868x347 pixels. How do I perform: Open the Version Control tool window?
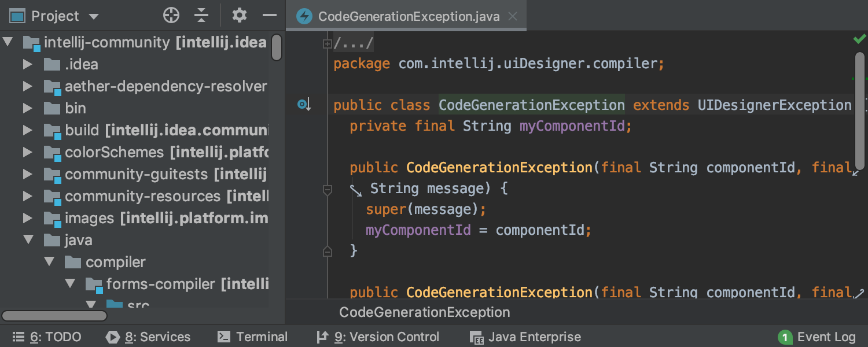pyautogui.click(x=378, y=337)
